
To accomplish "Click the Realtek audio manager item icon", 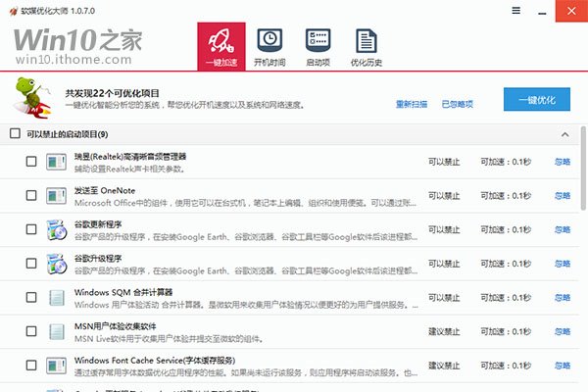I will click(57, 162).
